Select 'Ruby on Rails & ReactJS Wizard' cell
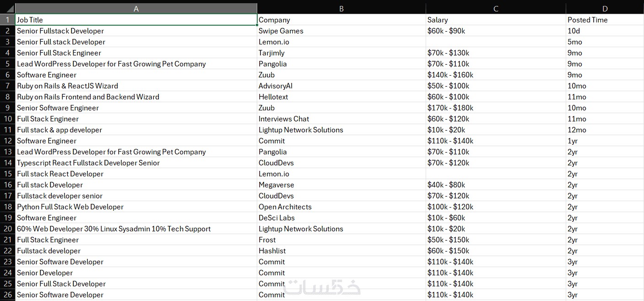 [x=136, y=86]
